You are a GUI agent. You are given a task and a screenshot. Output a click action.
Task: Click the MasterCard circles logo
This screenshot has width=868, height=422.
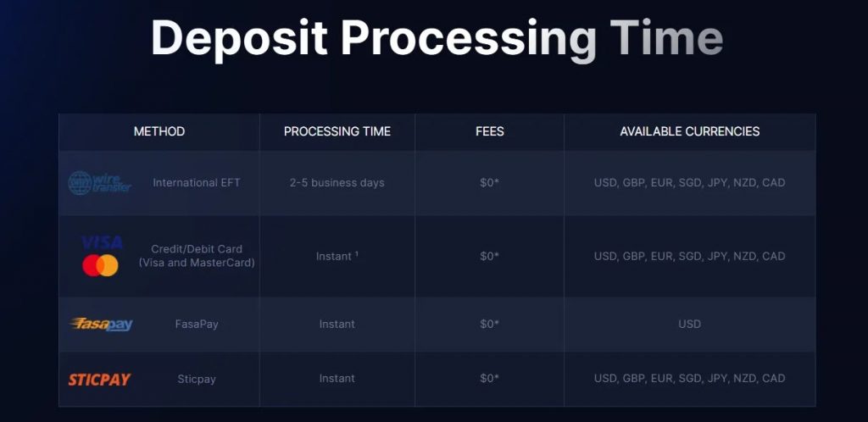100,265
